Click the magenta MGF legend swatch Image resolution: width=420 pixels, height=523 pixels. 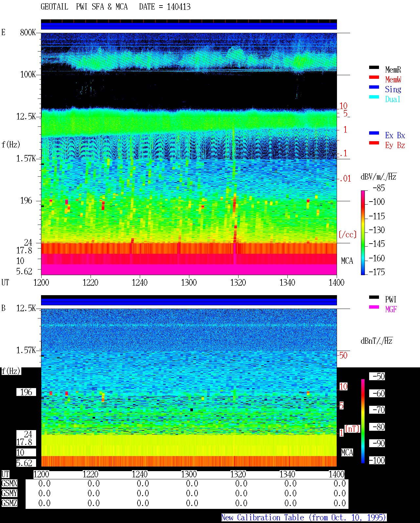tap(374, 307)
